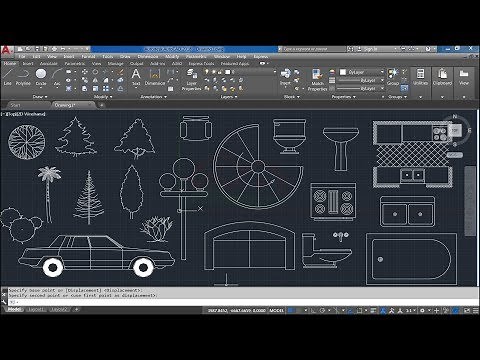Expand the Block panel
The width and height of the screenshot is (480, 360).
click(291, 97)
